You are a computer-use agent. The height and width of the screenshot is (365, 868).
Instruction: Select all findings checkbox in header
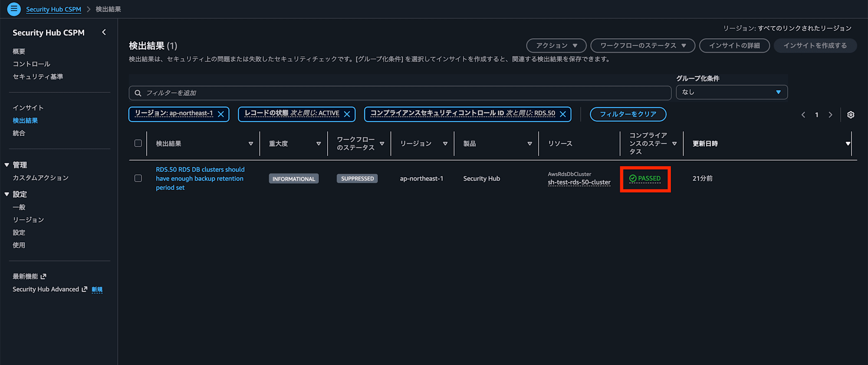pos(138,143)
